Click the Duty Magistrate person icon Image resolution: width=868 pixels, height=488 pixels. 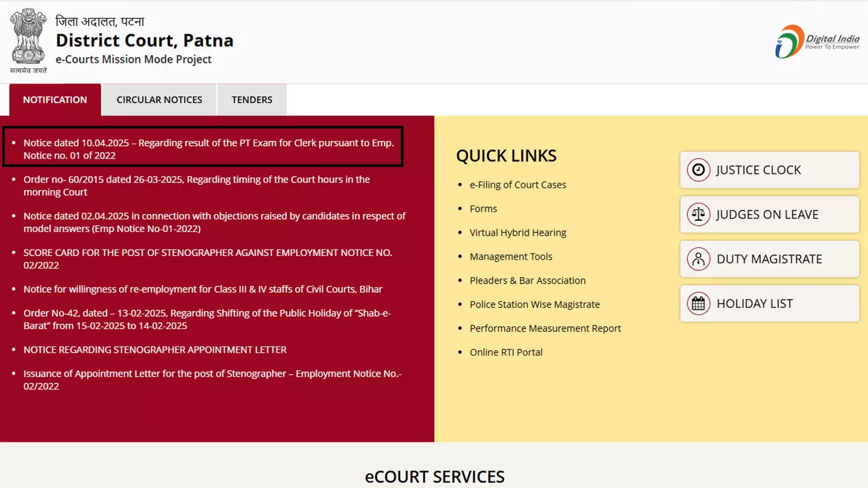click(698, 259)
